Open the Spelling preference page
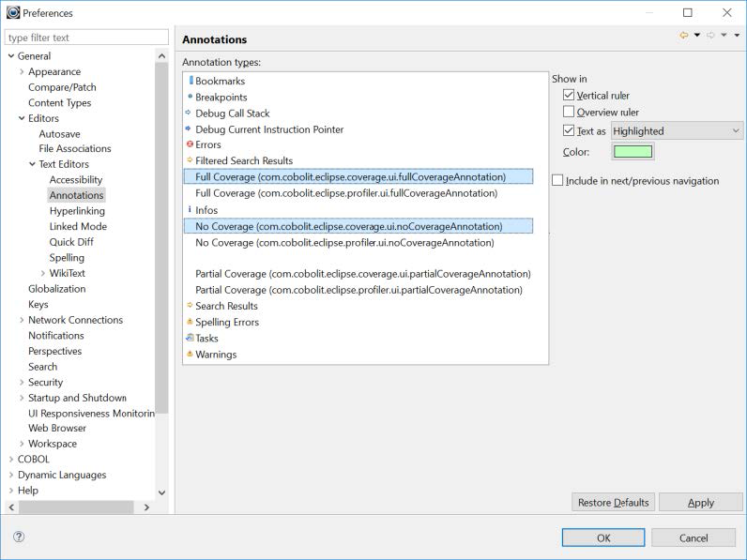This screenshot has width=747, height=560. 67,258
